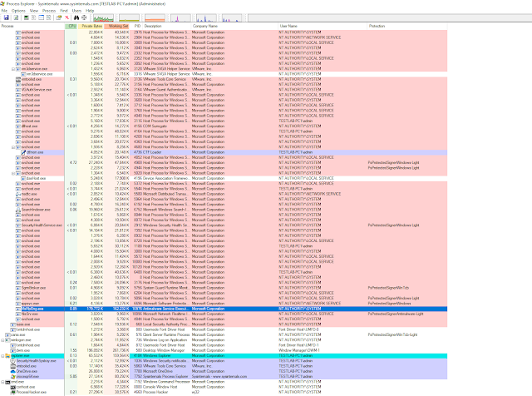Open the Process menu

[x=49, y=11]
